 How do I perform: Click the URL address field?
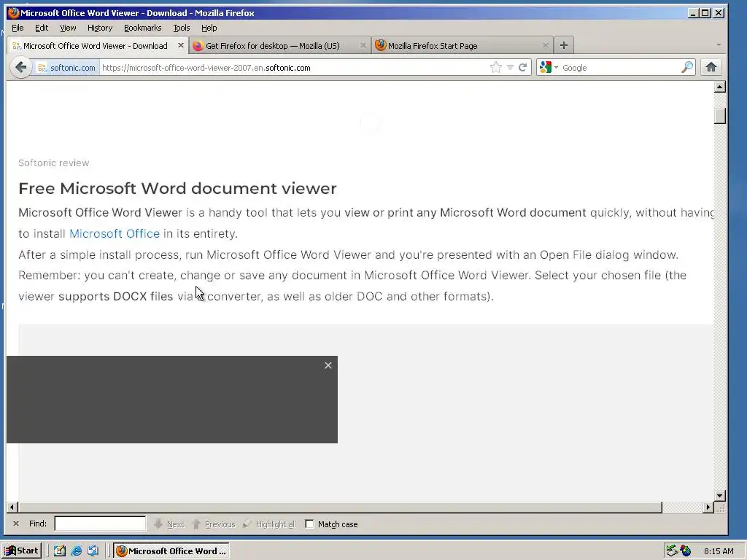coord(295,68)
